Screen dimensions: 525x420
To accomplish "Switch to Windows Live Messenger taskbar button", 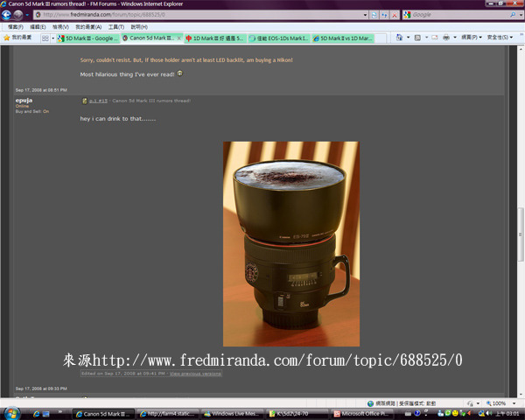I will [x=232, y=414].
